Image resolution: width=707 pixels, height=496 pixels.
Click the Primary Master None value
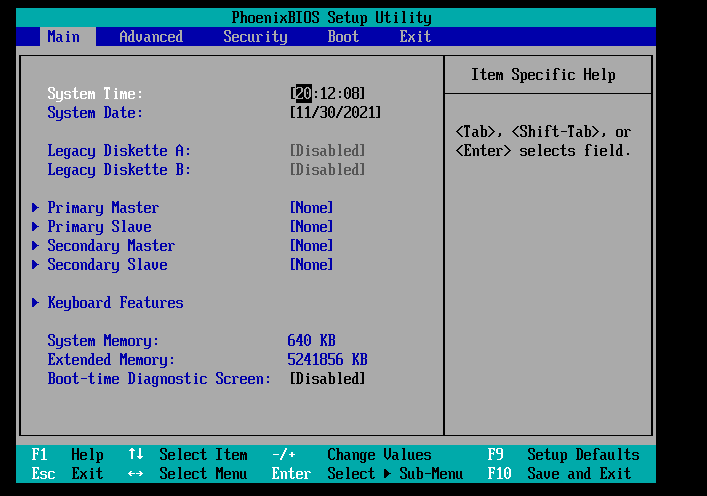point(311,208)
